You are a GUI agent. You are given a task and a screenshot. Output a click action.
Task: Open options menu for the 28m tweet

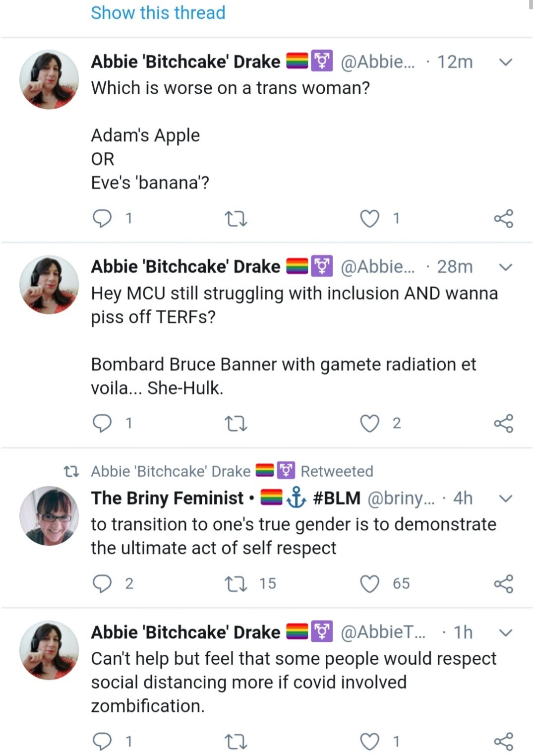(x=505, y=267)
